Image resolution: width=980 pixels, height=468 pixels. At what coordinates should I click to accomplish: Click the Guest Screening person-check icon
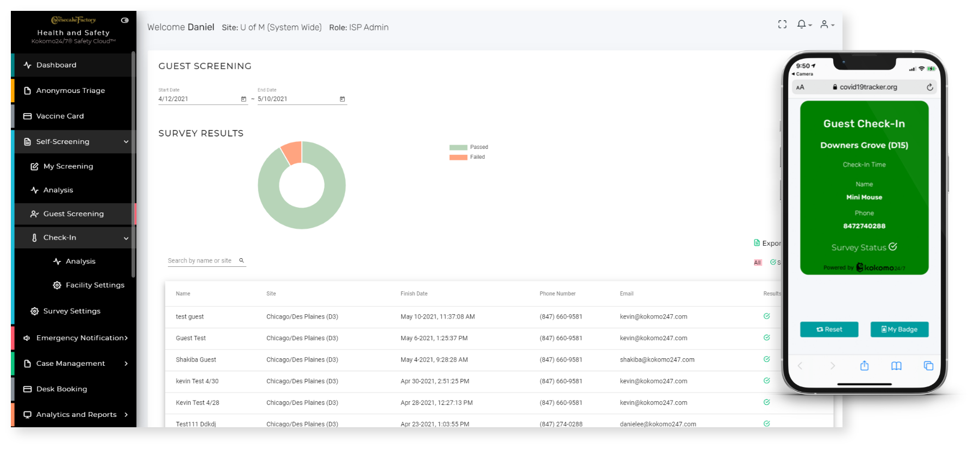[34, 214]
